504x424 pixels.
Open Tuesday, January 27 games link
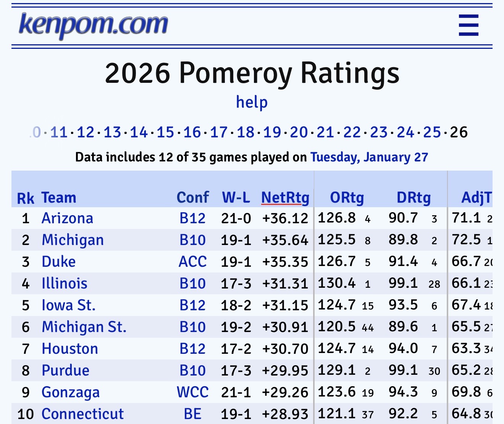coord(369,157)
